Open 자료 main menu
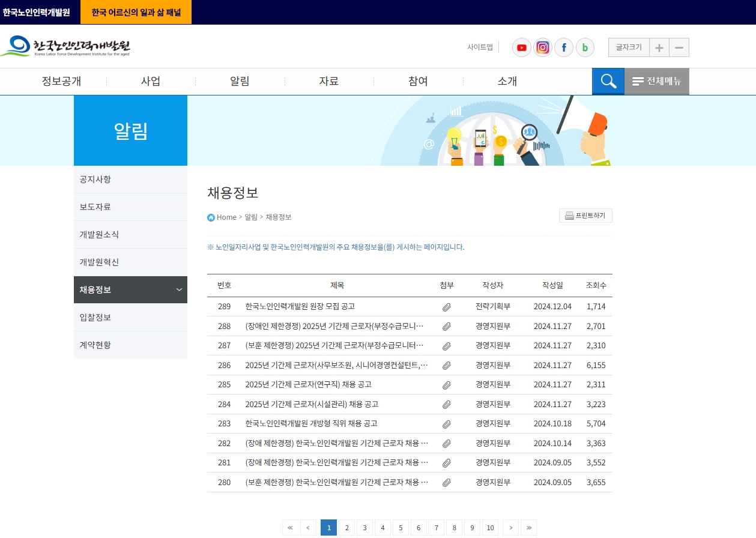This screenshot has height=538, width=756. pyautogui.click(x=329, y=81)
